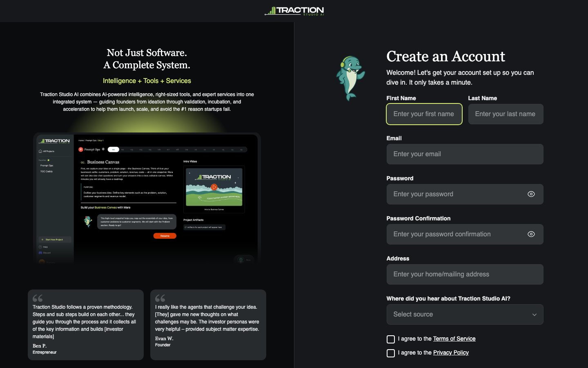Click the orange Resume button in preview

165,236
